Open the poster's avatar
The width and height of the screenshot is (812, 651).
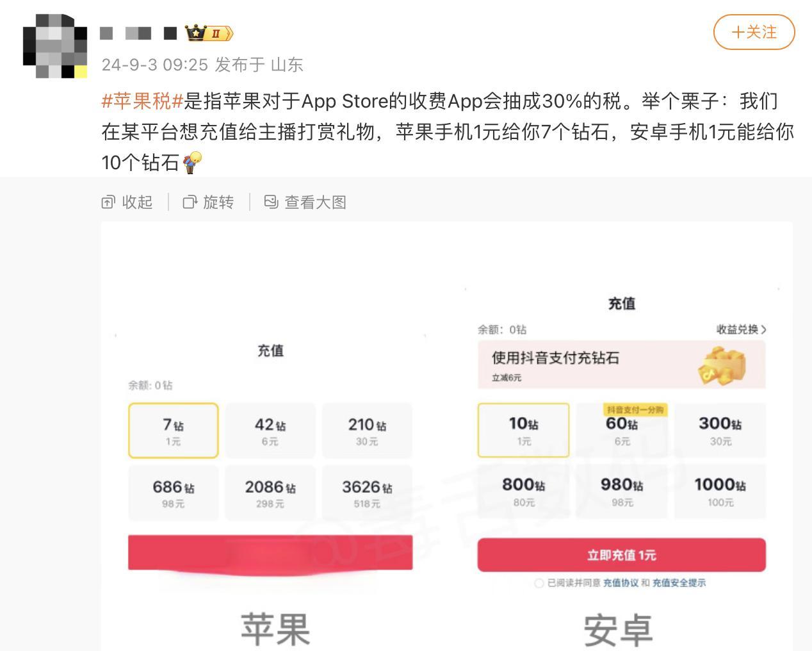coord(55,45)
